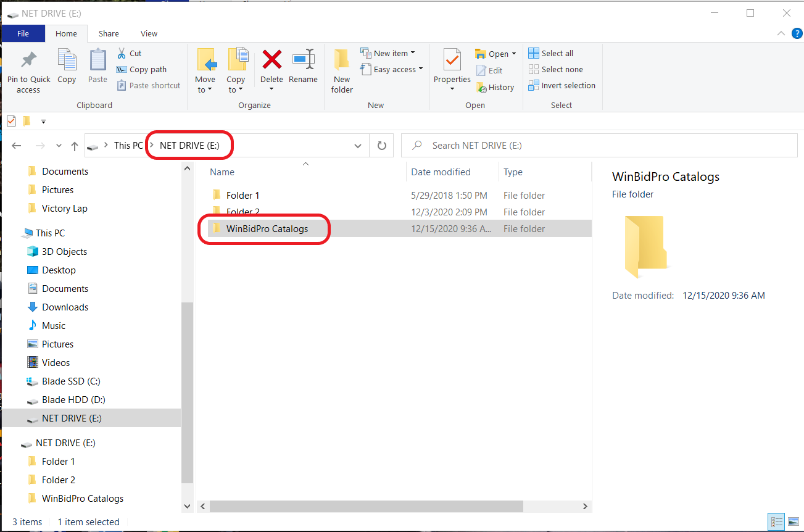This screenshot has height=532, width=804.
Task: Open Properties from the ribbon
Action: click(x=452, y=70)
